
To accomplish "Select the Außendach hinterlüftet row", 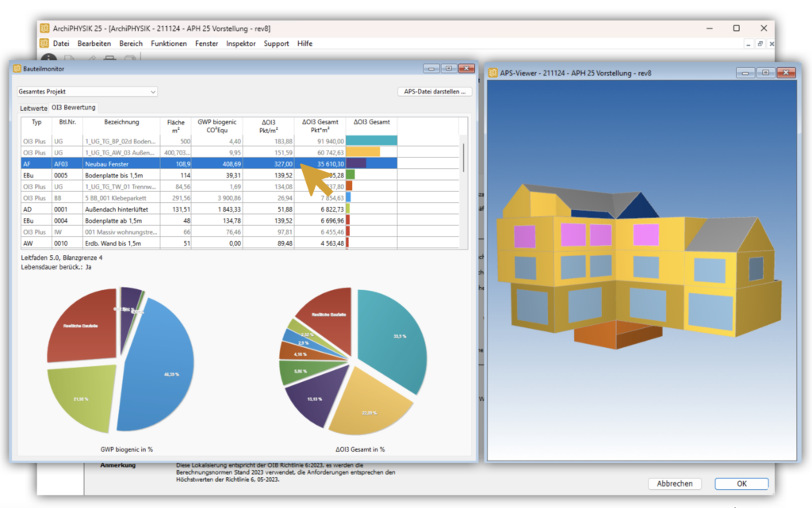I will [x=240, y=209].
